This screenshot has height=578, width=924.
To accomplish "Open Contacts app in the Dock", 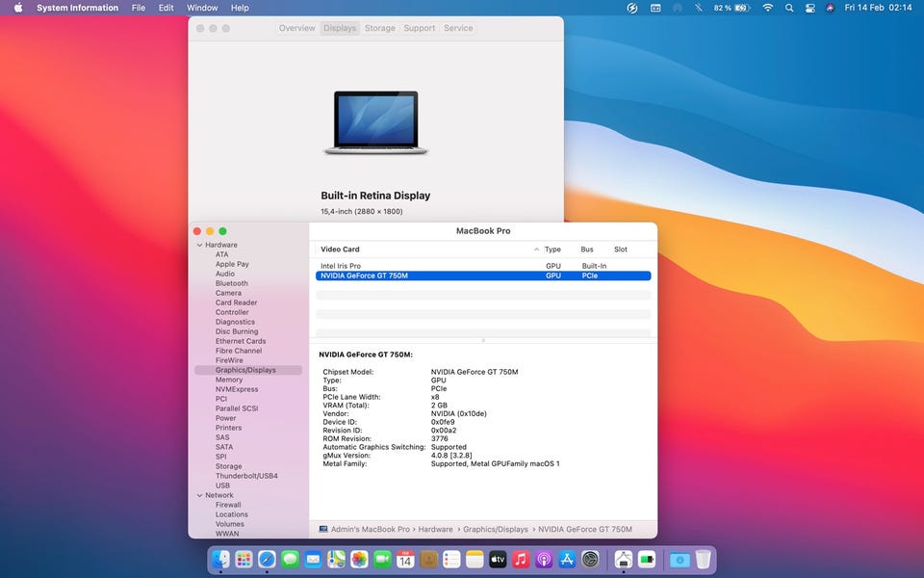I will tap(428, 559).
